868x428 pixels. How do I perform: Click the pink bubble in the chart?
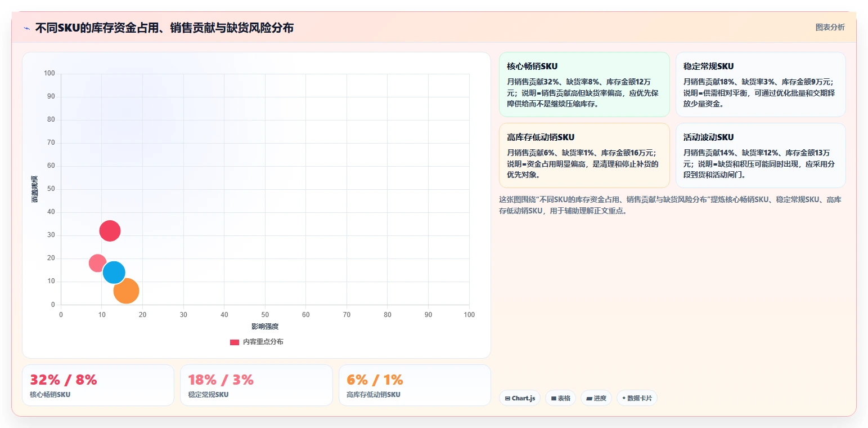point(97,263)
